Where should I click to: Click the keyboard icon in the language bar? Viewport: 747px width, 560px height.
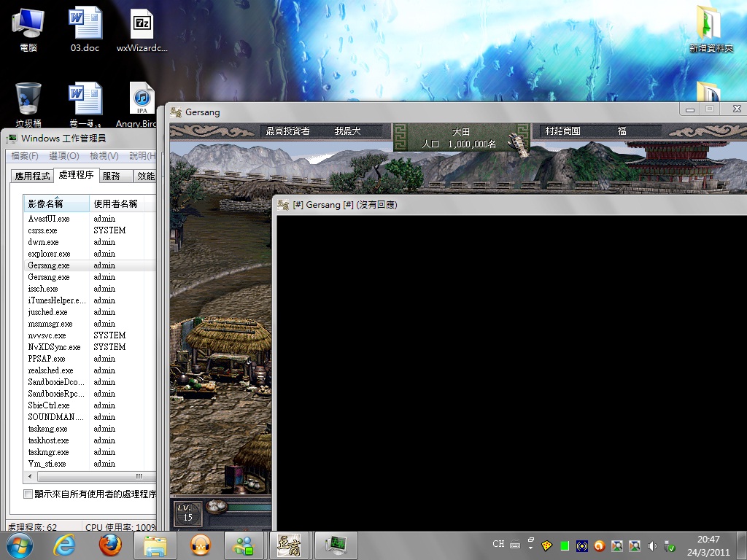click(515, 544)
